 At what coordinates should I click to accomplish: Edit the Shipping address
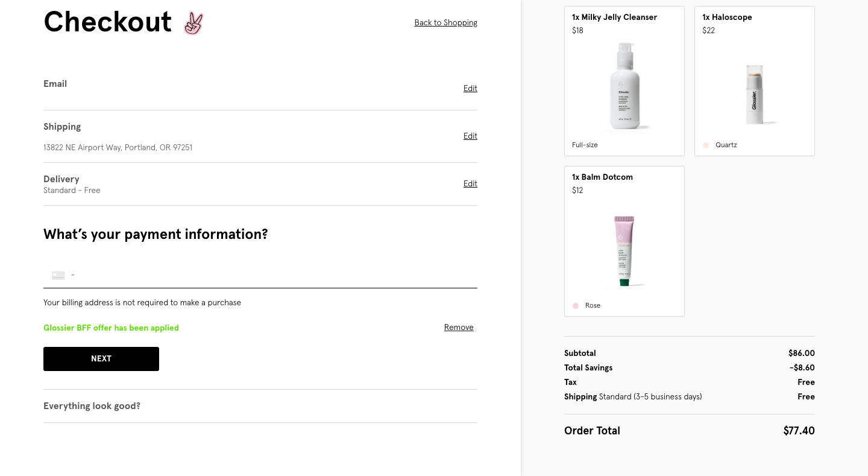[x=470, y=136]
